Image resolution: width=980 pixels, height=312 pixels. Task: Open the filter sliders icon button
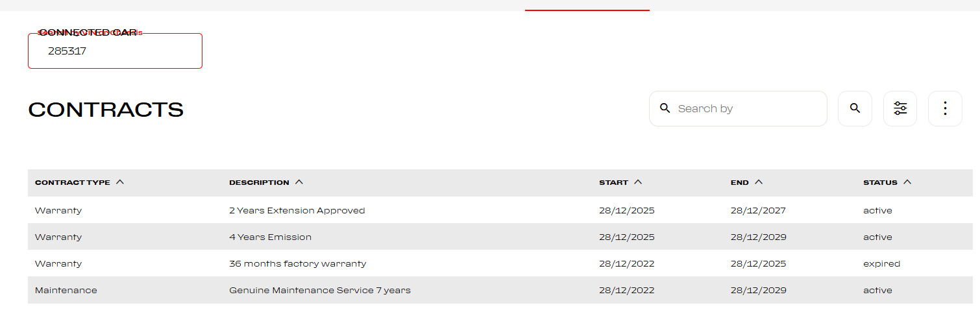[900, 108]
